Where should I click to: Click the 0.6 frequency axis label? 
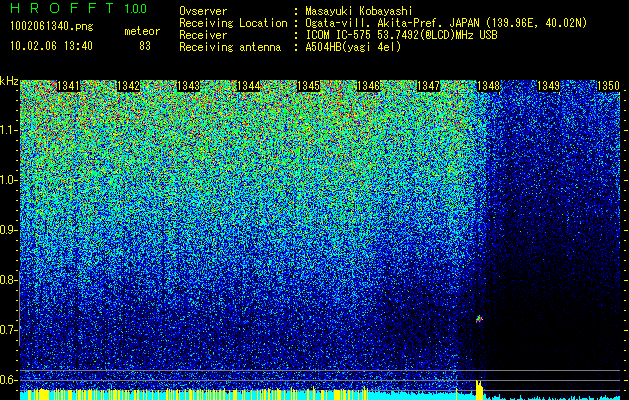(8, 380)
